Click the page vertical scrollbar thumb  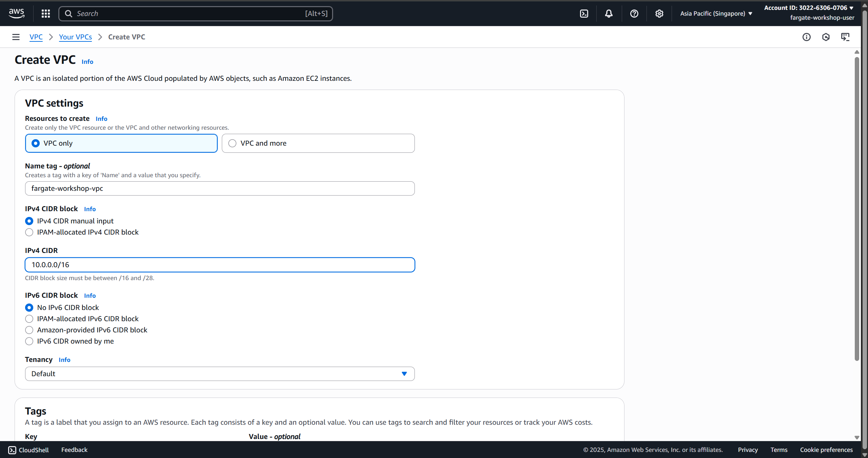point(856,209)
